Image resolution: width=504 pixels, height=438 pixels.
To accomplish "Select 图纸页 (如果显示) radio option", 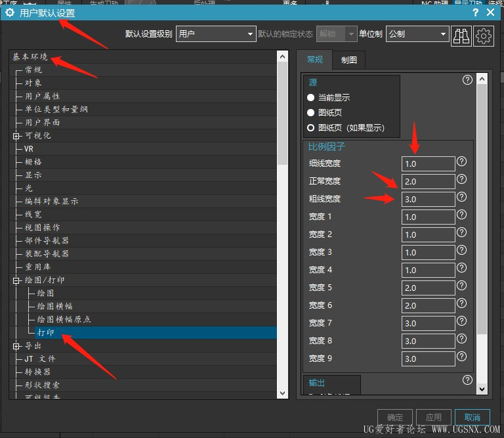I will click(x=310, y=127).
